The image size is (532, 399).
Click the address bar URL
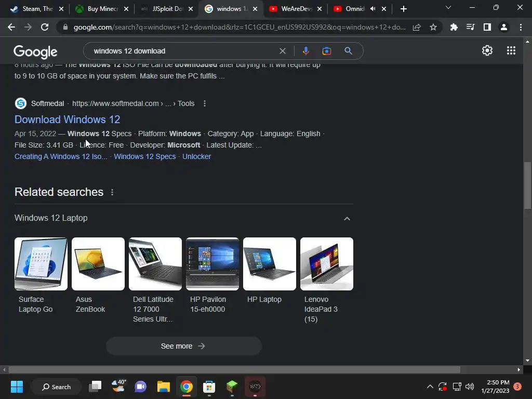tap(239, 27)
